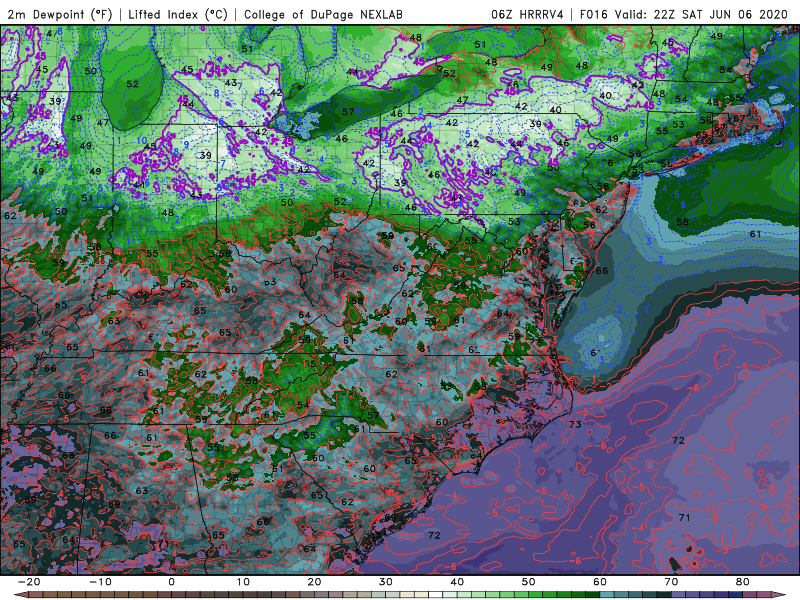Viewport: 800px width, 600px height.
Task: Click the '60' tick label on the color scale
Action: pyautogui.click(x=600, y=582)
